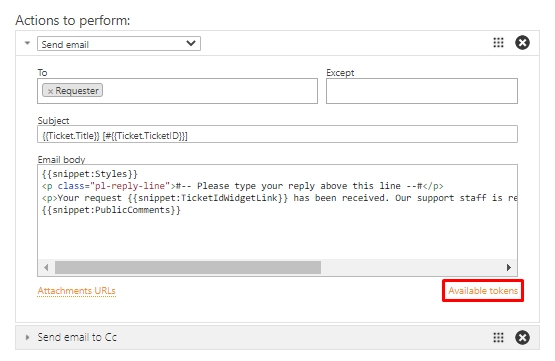Click inside the To recipients field
The image size is (555, 361).
pos(177,91)
